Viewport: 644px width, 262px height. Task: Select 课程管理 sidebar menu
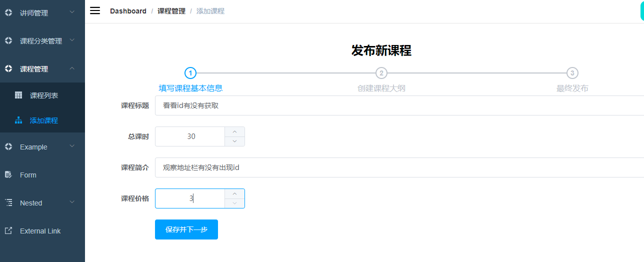42,69
